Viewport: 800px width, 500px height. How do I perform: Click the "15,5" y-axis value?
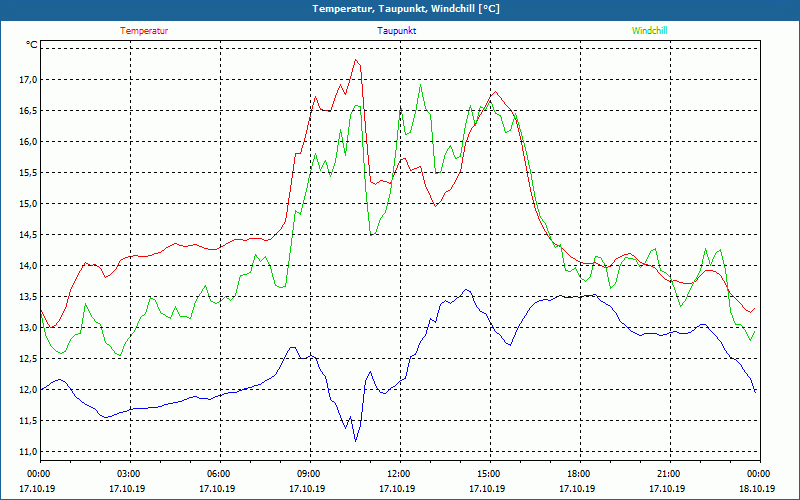coord(28,172)
